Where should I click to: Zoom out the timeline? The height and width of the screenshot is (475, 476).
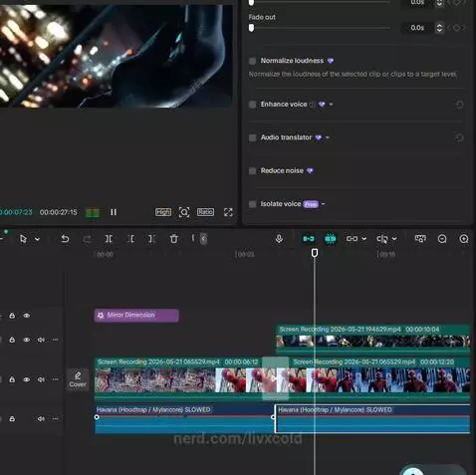coord(442,239)
